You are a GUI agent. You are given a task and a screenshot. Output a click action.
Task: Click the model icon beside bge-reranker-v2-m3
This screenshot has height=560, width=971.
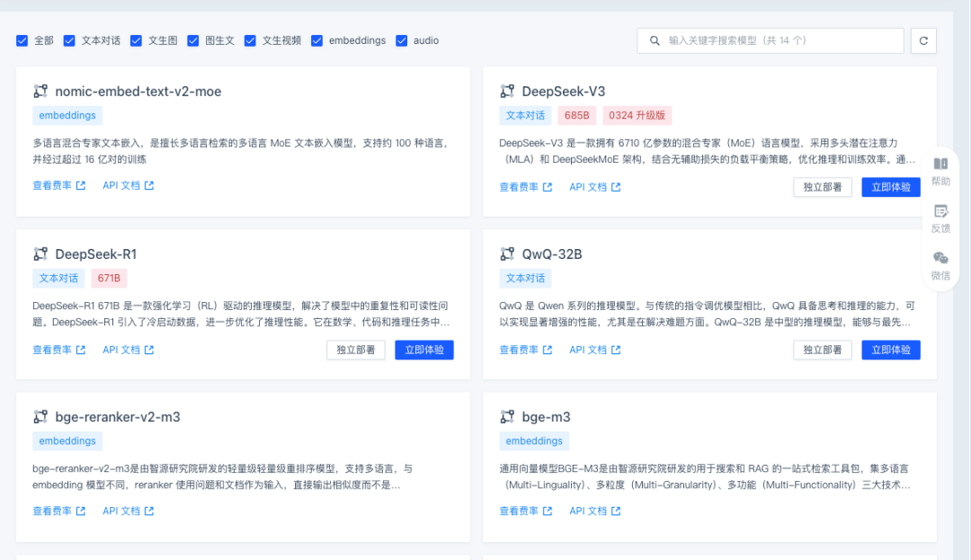pos(40,417)
